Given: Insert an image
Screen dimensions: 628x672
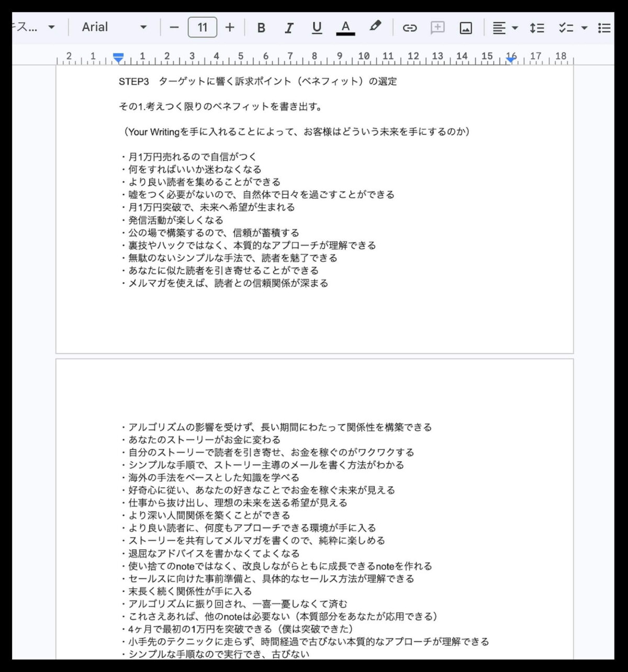Looking at the screenshot, I should click(x=465, y=27).
